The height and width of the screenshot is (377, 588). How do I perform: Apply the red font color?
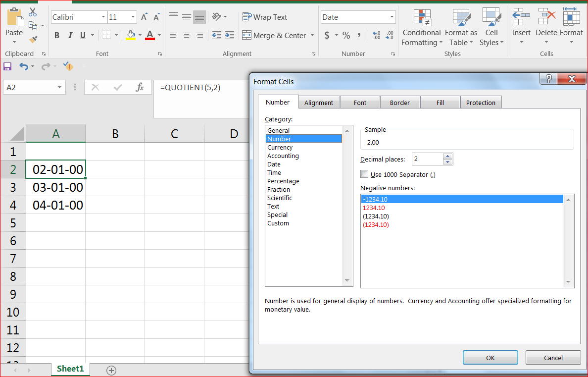click(150, 35)
